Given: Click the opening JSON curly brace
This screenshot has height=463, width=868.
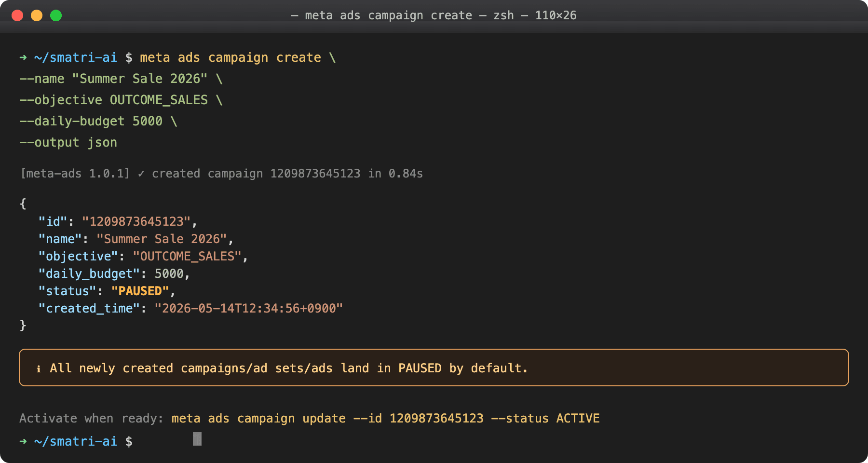Looking at the screenshot, I should [23, 204].
